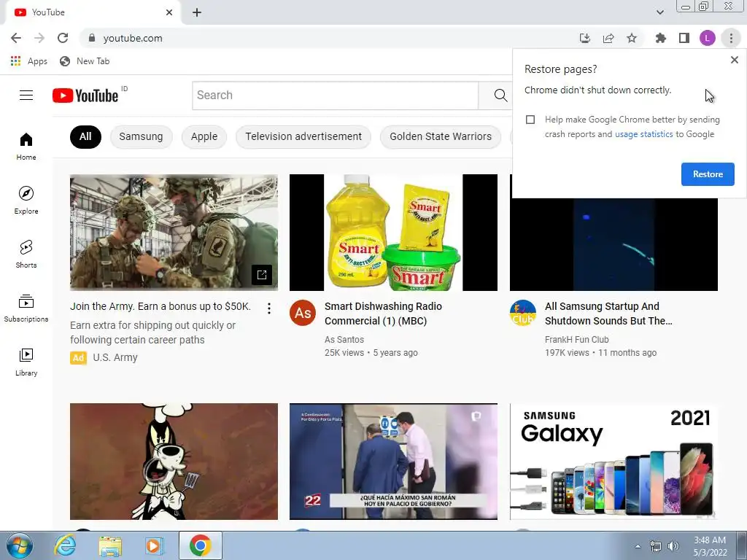Select the Samsung filter chip
747x560 pixels.
coord(141,136)
